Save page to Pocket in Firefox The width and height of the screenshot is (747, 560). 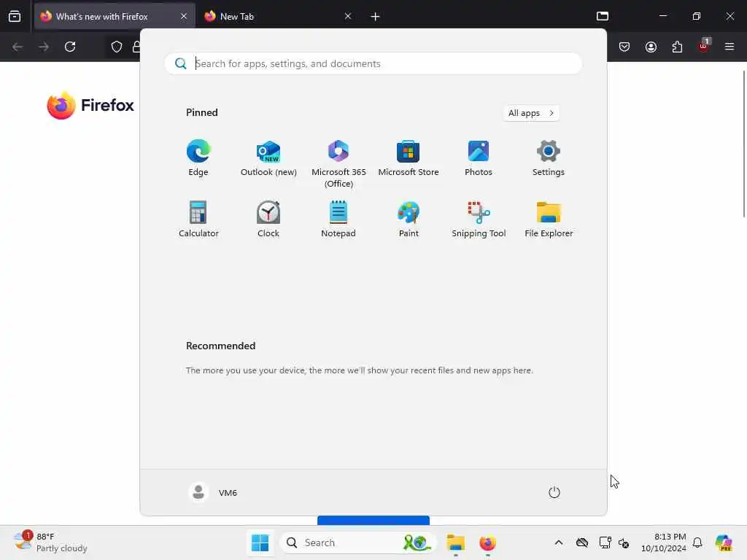click(x=624, y=47)
